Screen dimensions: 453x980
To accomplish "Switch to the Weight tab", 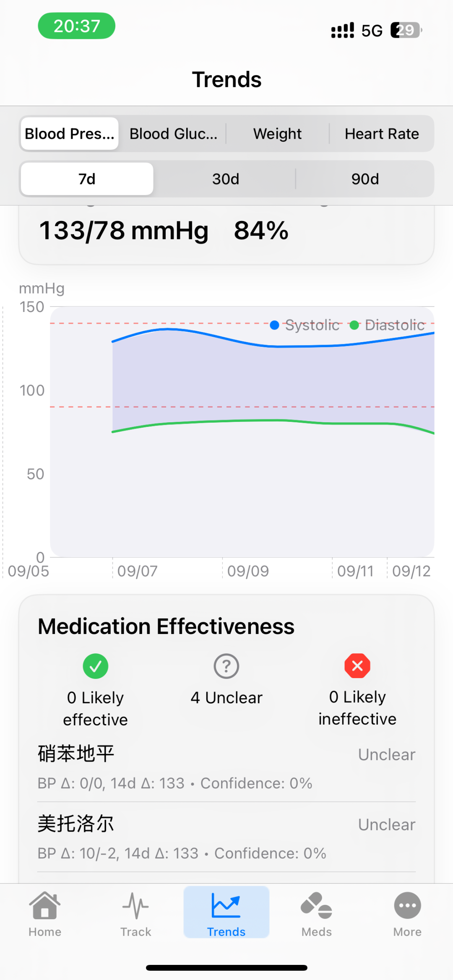I will pos(277,134).
